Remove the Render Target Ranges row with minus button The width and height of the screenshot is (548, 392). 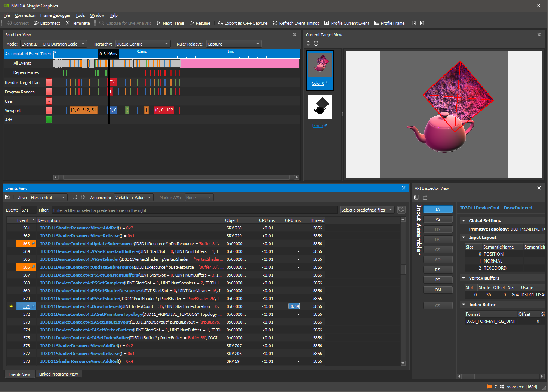(49, 82)
